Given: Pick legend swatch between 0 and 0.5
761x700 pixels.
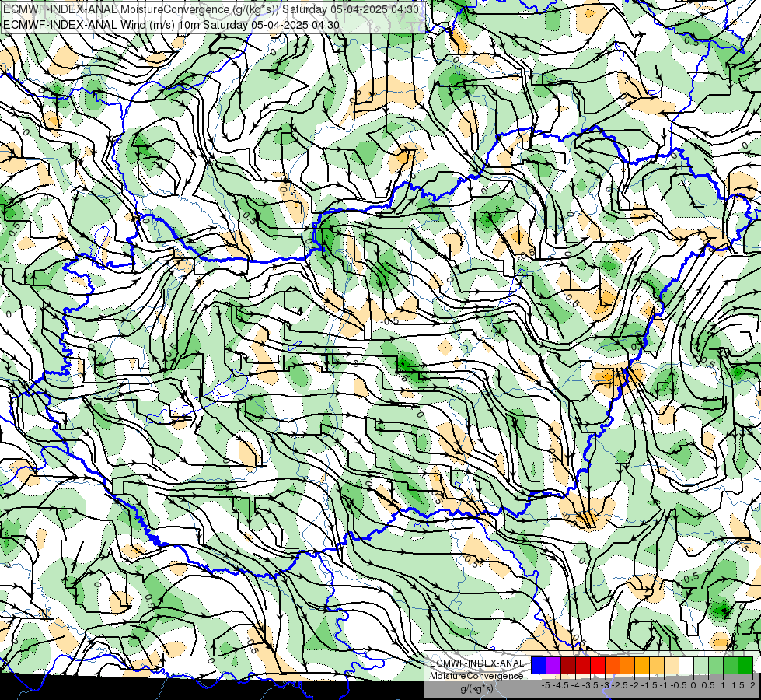Looking at the screenshot, I should pos(701,666).
